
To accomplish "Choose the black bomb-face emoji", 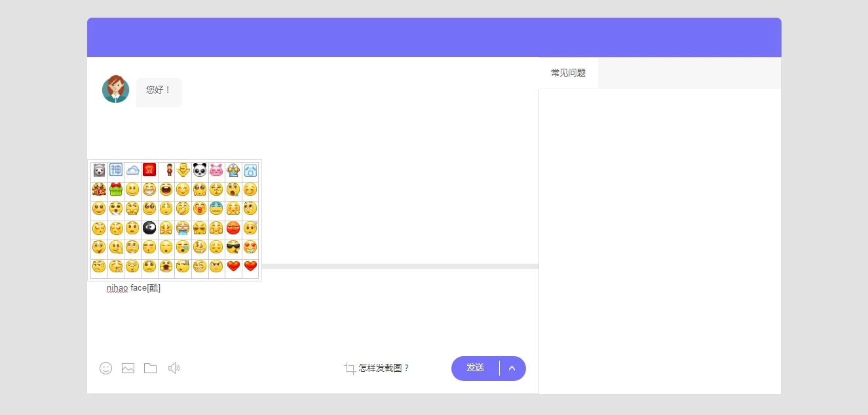I will pyautogui.click(x=149, y=228).
